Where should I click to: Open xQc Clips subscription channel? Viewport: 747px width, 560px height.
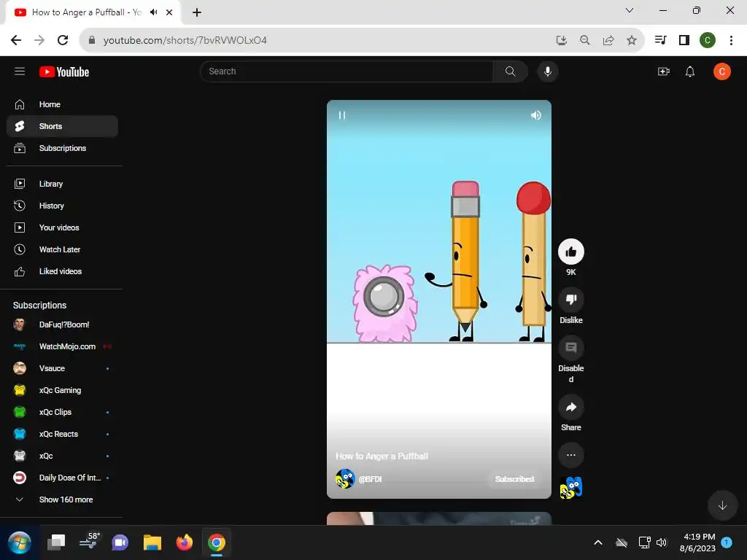(x=63, y=413)
